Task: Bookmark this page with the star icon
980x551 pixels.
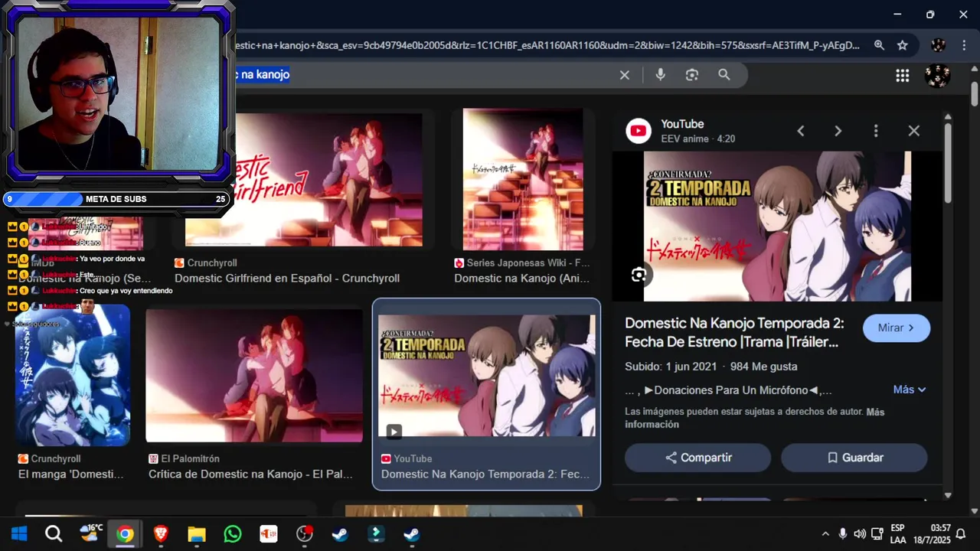Action: [x=903, y=45]
